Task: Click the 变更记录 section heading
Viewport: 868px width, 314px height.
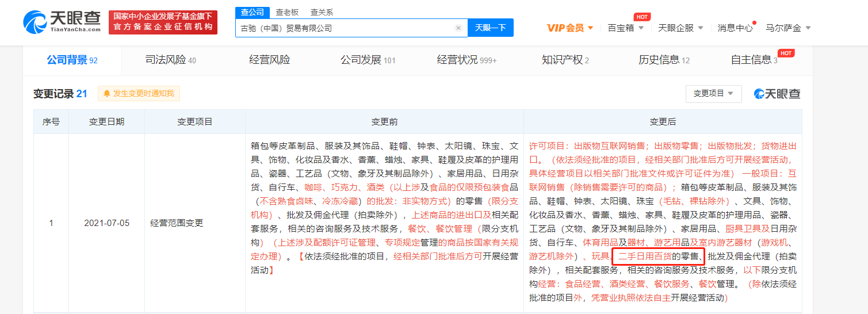Action: [x=60, y=93]
